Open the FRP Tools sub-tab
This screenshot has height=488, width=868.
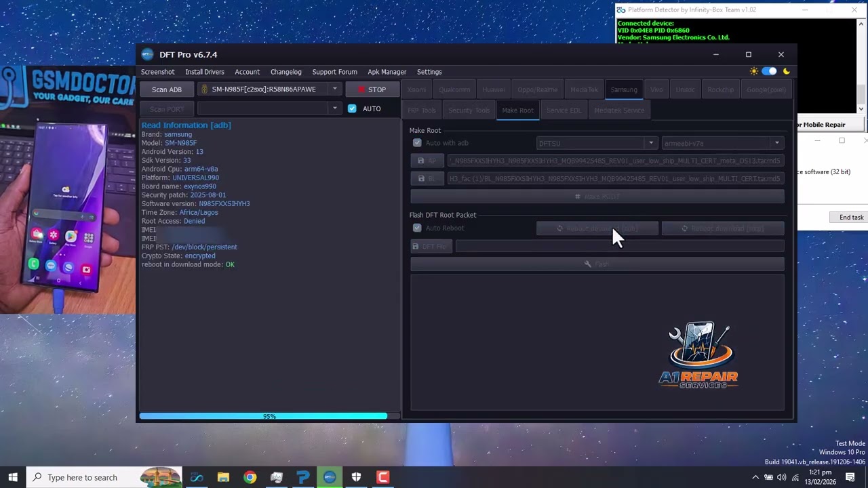click(x=422, y=110)
